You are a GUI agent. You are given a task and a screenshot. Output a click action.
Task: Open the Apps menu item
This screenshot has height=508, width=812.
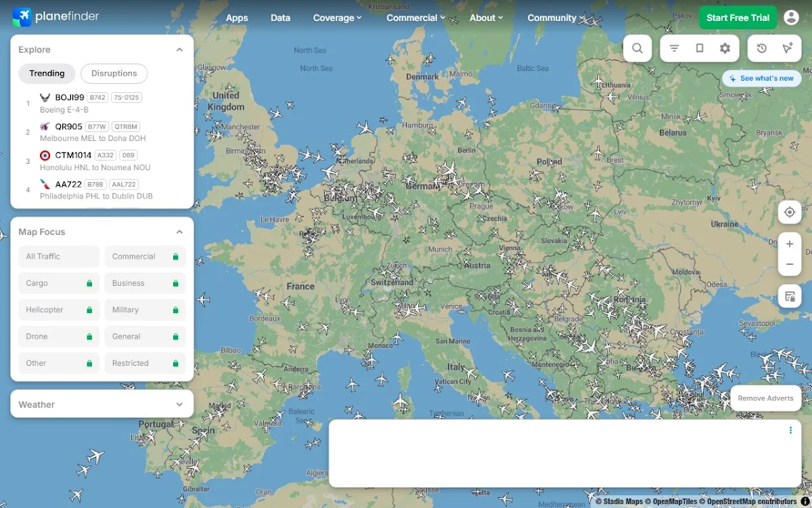[237, 18]
